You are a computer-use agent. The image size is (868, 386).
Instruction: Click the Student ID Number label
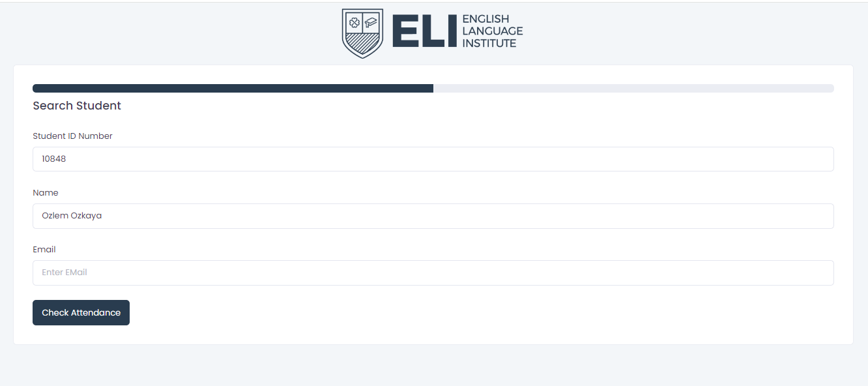tap(72, 136)
